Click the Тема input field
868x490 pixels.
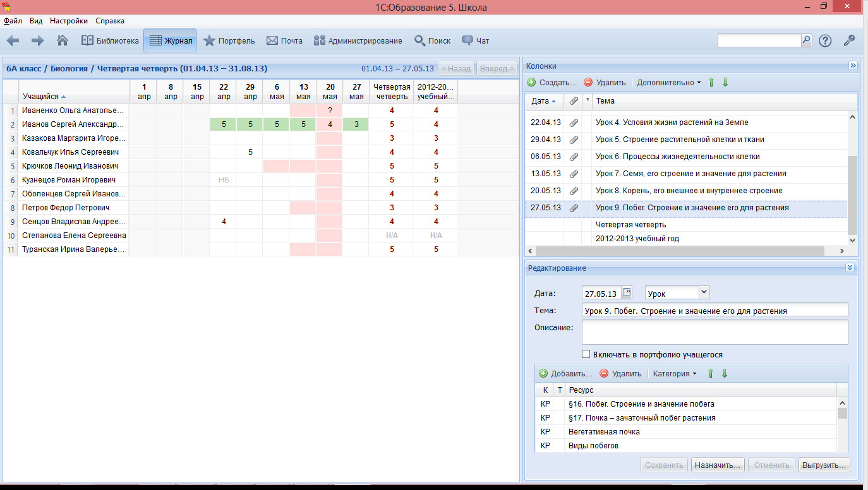click(x=714, y=310)
